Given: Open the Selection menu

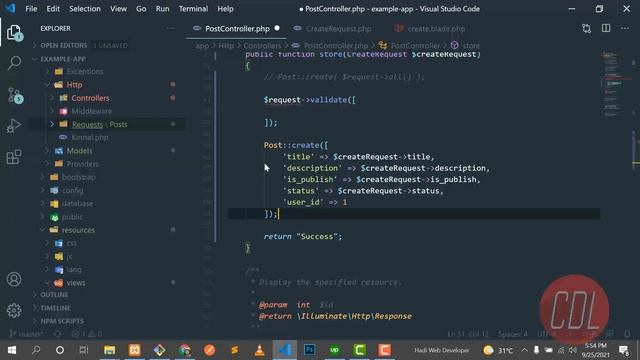Looking at the screenshot, I should [x=84, y=9].
